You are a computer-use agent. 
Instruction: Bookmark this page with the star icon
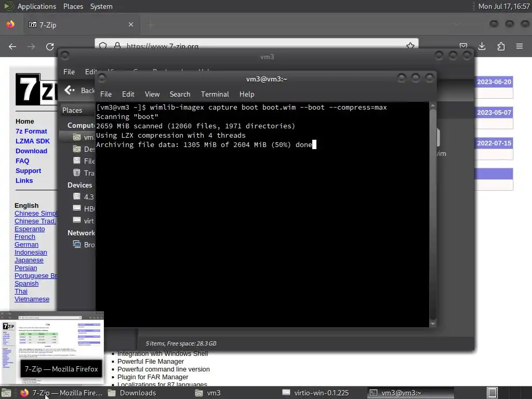point(410,46)
